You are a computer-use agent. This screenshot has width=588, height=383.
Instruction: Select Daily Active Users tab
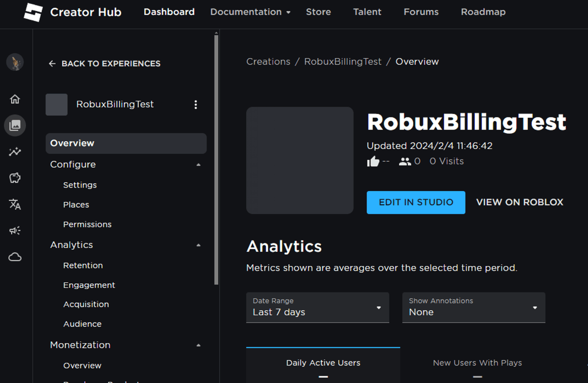[323, 365]
